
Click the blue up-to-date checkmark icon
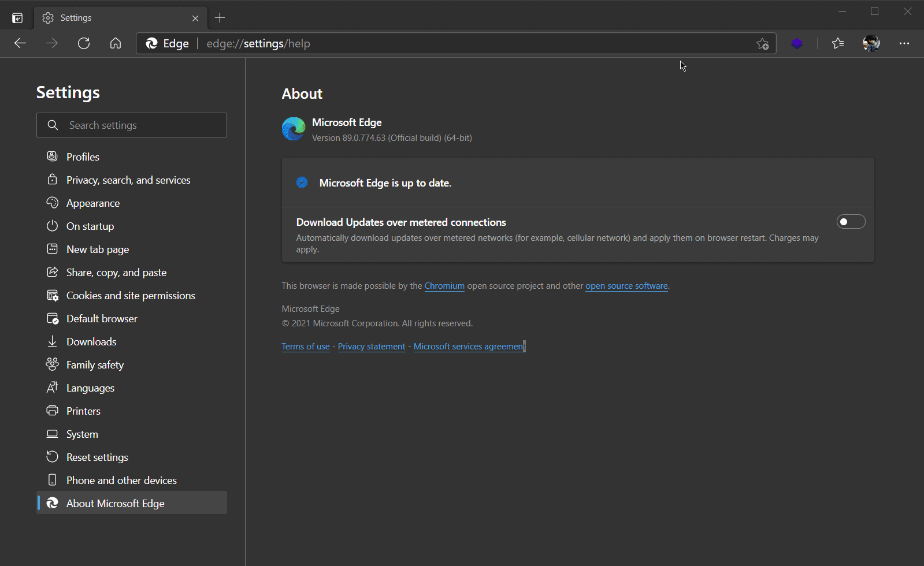[x=302, y=183]
